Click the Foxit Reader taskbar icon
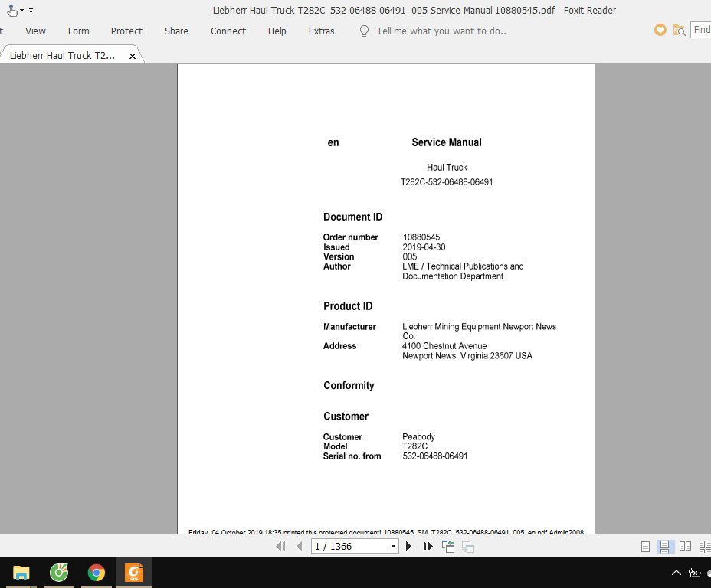 134,573
